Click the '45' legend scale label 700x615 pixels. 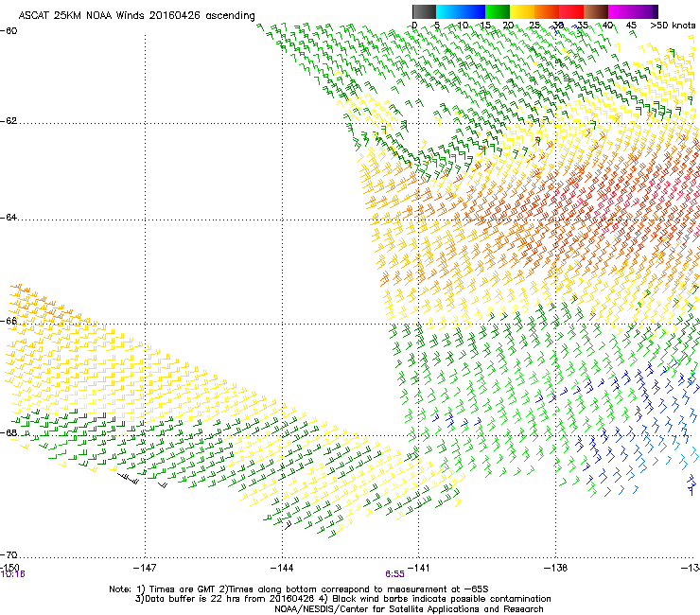pos(631,26)
